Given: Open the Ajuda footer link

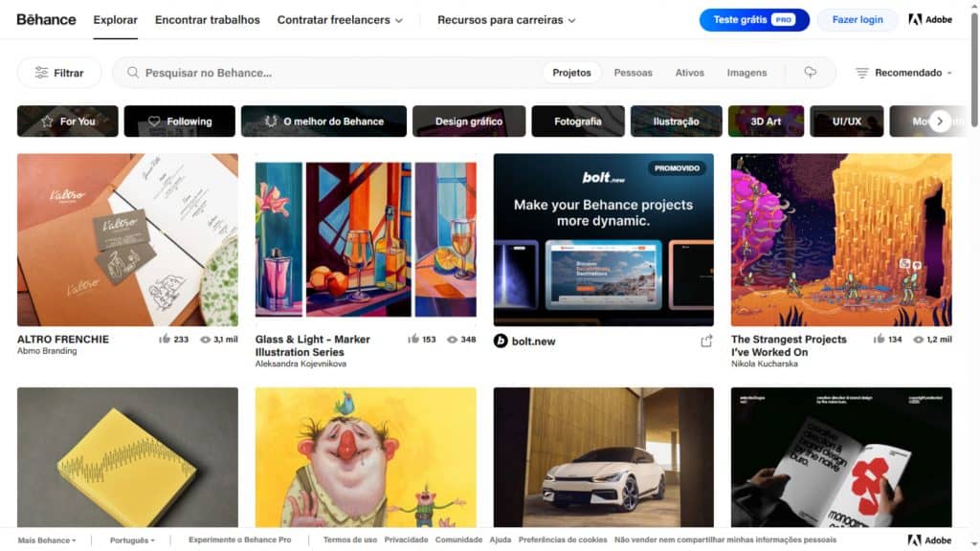Looking at the screenshot, I should click(x=500, y=540).
